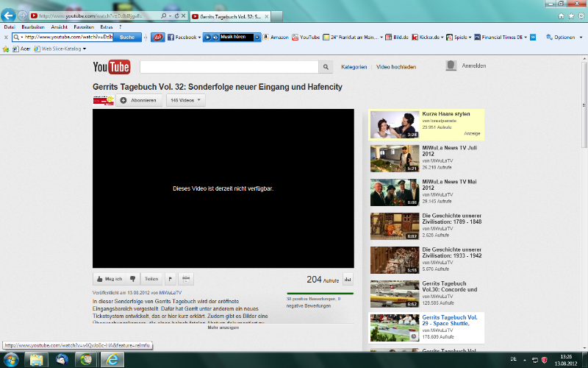This screenshot has width=588, height=368.
Task: Click the Abonnieren subscribe button
Action: [x=138, y=100]
